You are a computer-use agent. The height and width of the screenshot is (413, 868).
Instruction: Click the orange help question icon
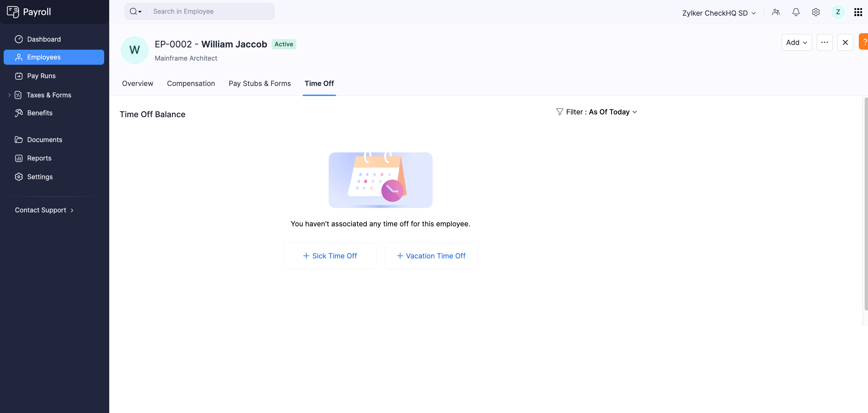pos(864,42)
